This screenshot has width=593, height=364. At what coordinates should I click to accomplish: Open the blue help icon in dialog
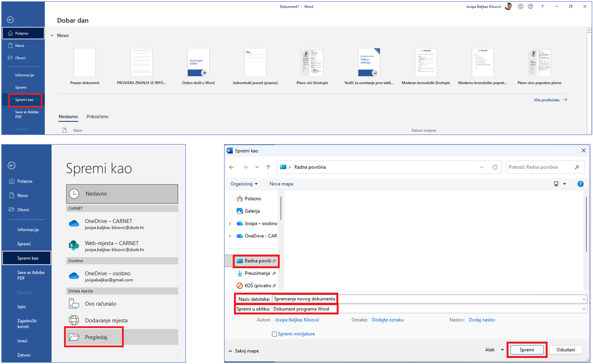point(580,184)
